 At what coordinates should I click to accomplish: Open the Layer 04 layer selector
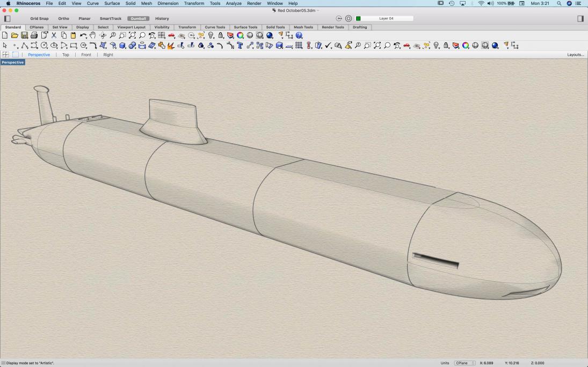(x=387, y=18)
